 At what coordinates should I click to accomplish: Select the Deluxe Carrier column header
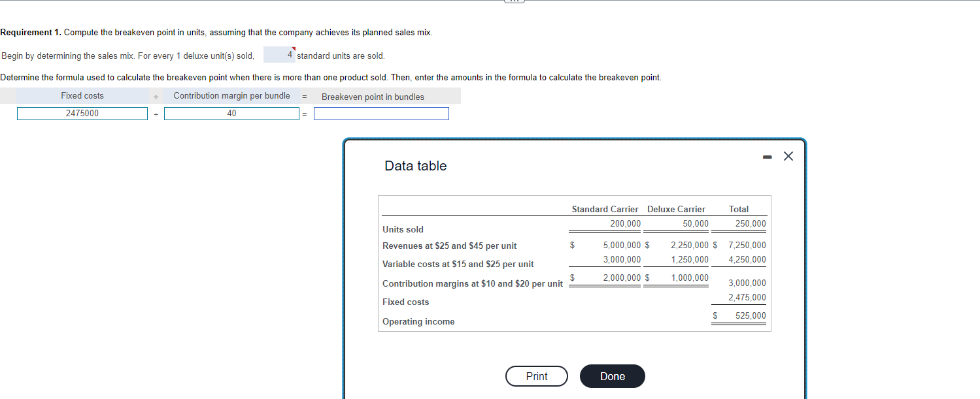676,209
